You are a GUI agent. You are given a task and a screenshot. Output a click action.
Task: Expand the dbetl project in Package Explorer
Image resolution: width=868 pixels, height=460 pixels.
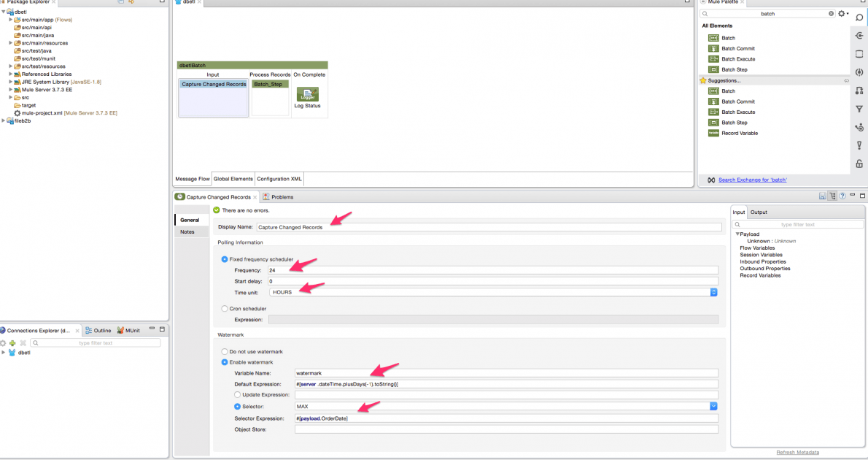point(6,11)
